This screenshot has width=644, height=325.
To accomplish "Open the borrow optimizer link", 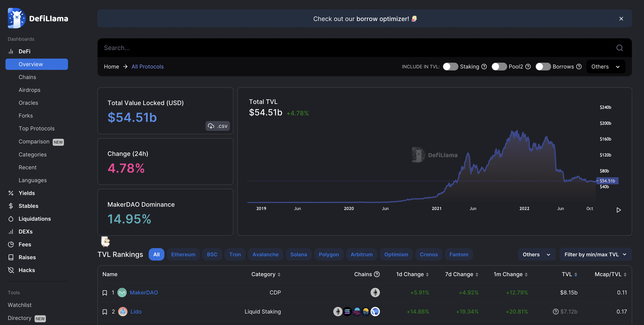I will click(x=382, y=19).
